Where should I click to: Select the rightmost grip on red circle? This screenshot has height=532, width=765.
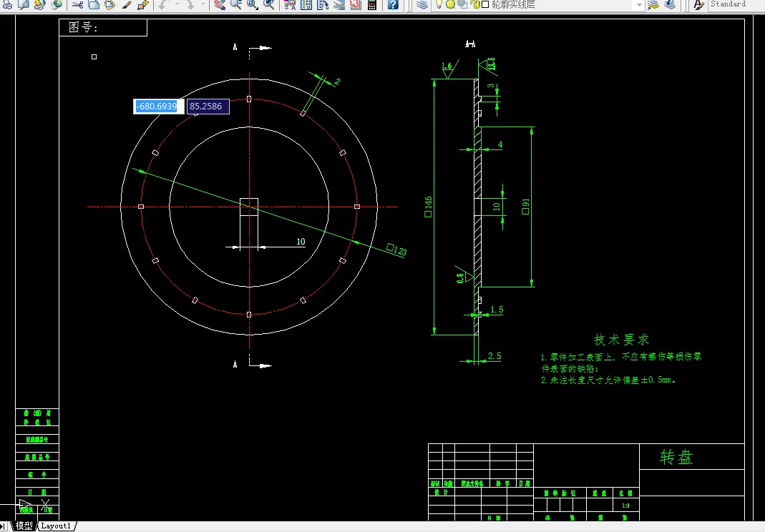[x=357, y=207]
